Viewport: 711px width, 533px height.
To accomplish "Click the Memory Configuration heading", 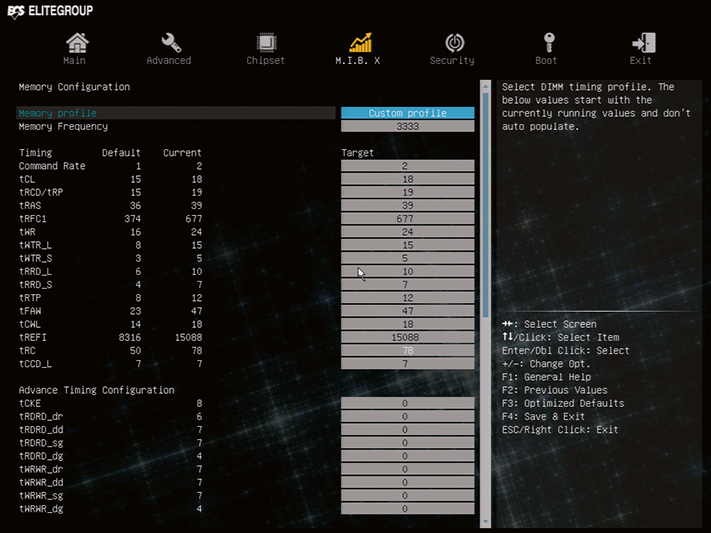I will click(74, 87).
